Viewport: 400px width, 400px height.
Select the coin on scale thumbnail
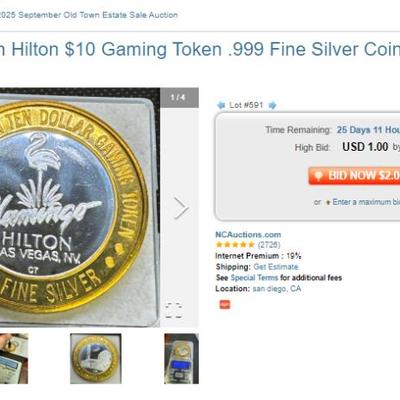click(x=181, y=358)
